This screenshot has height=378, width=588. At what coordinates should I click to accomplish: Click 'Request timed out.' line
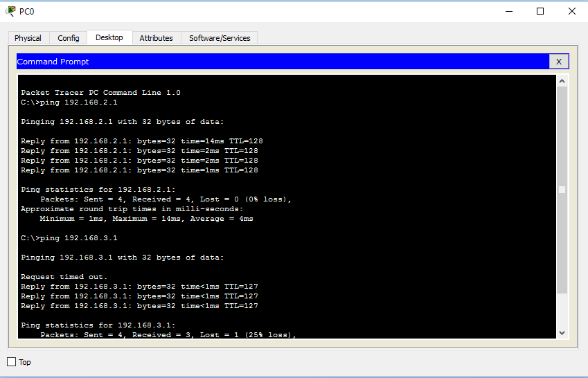pyautogui.click(x=64, y=277)
